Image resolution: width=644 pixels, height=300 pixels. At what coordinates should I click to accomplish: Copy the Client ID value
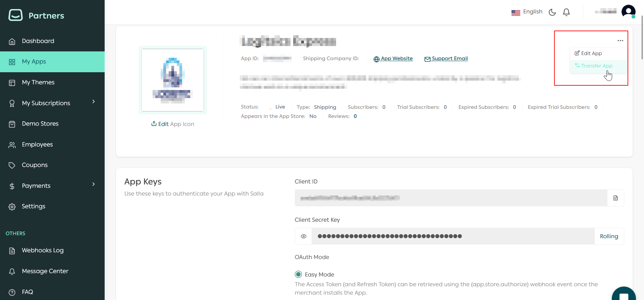615,198
